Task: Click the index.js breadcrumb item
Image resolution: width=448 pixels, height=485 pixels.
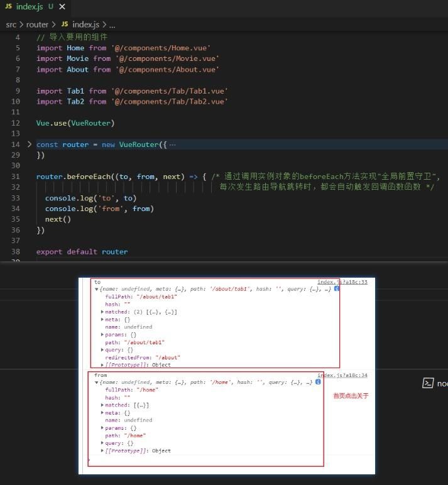Action: coord(86,25)
